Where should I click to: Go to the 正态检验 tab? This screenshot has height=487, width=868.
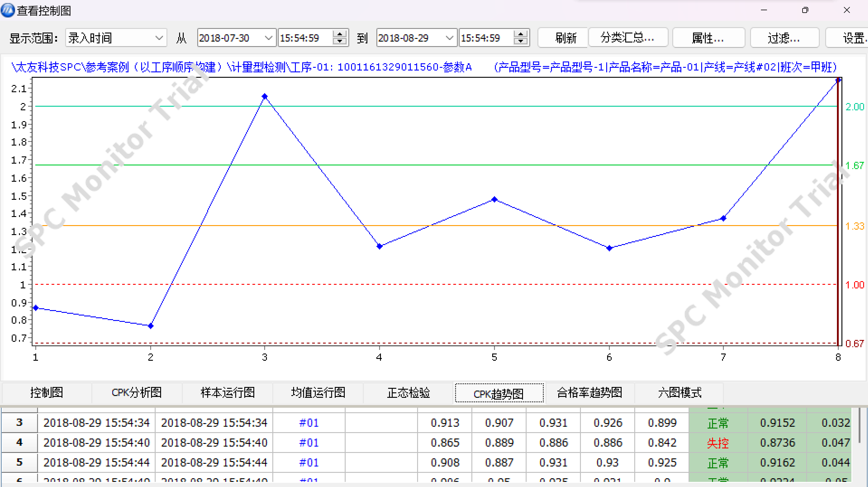click(x=408, y=393)
